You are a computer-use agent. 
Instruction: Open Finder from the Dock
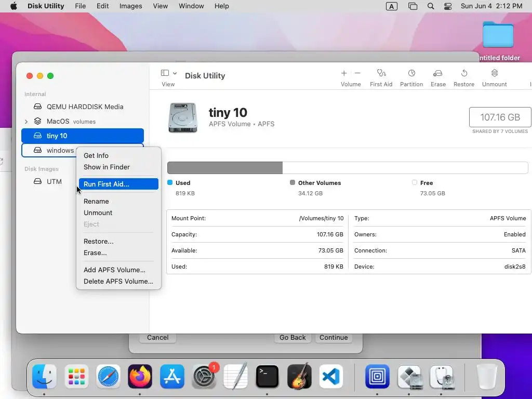pyautogui.click(x=45, y=376)
